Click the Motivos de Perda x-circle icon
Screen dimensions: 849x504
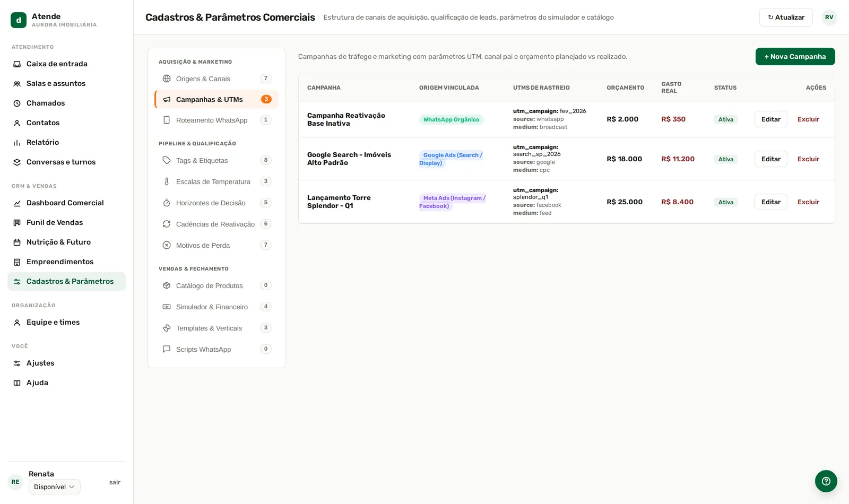pyautogui.click(x=167, y=245)
